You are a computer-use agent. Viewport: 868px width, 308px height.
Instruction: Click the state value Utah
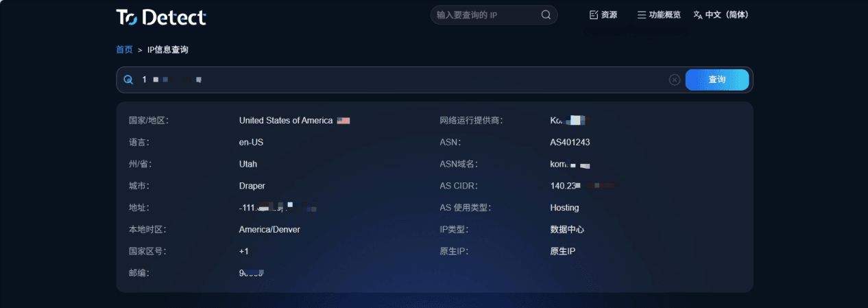click(248, 165)
